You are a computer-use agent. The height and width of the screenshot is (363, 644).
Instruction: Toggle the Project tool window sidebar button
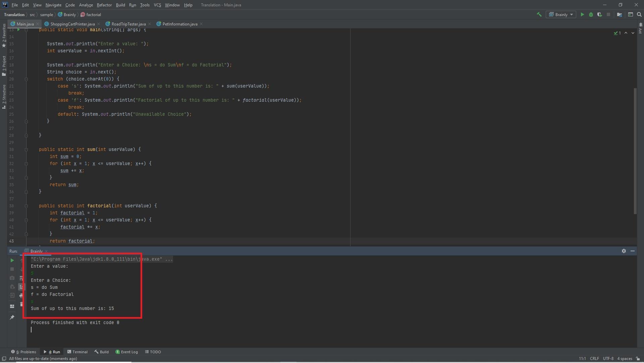4,65
